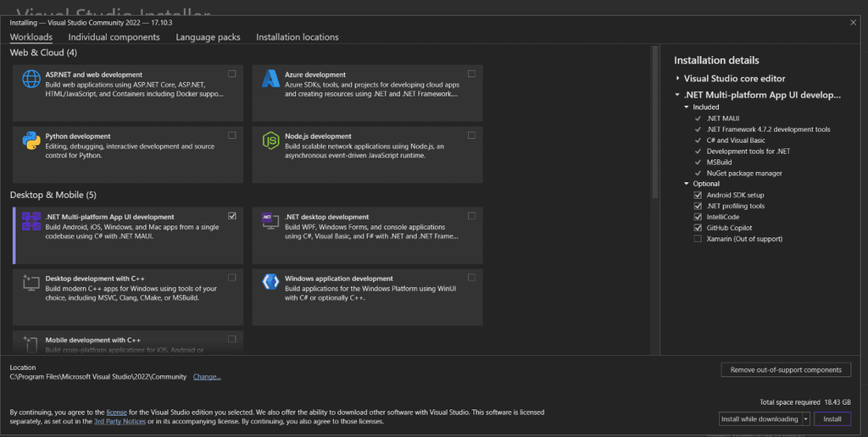Click the Desktop & Mobile (5) heading
868x437 pixels.
[x=53, y=195]
